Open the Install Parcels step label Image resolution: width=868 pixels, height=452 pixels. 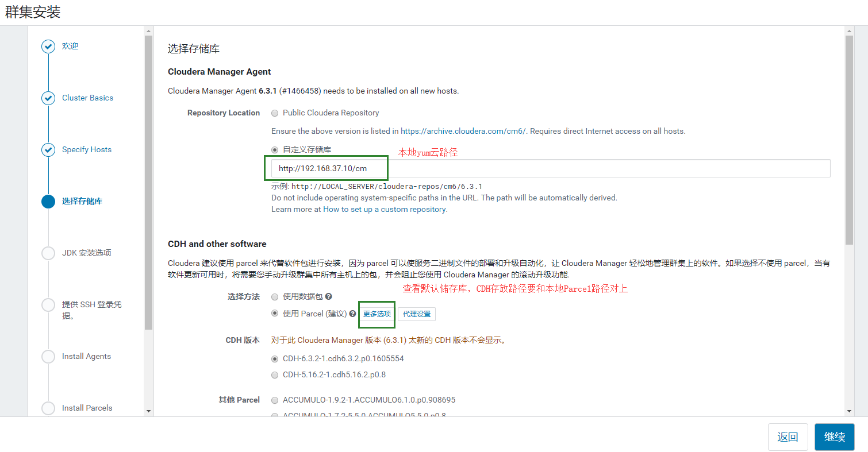click(x=87, y=408)
